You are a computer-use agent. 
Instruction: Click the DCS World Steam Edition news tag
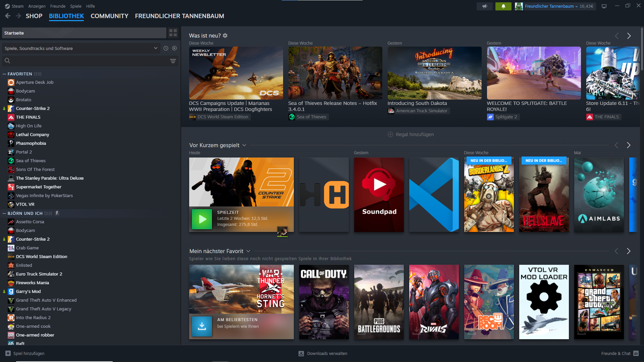click(x=220, y=117)
